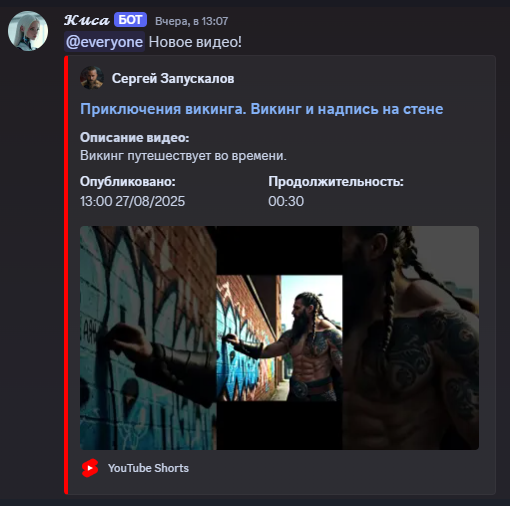This screenshot has width=510, height=506.
Task: Click the embed author's viking avatar
Action: coord(92,78)
